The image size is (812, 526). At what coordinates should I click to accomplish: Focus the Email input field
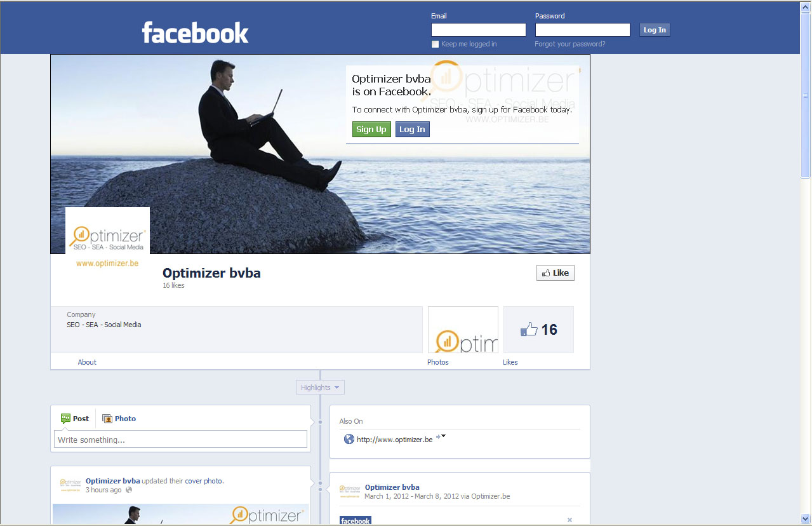(478, 30)
